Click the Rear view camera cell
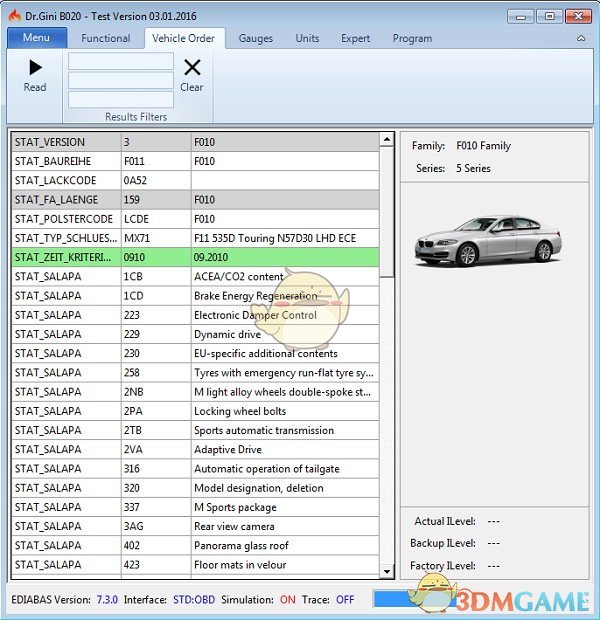Screen dimensions: 600x620 (x=285, y=526)
